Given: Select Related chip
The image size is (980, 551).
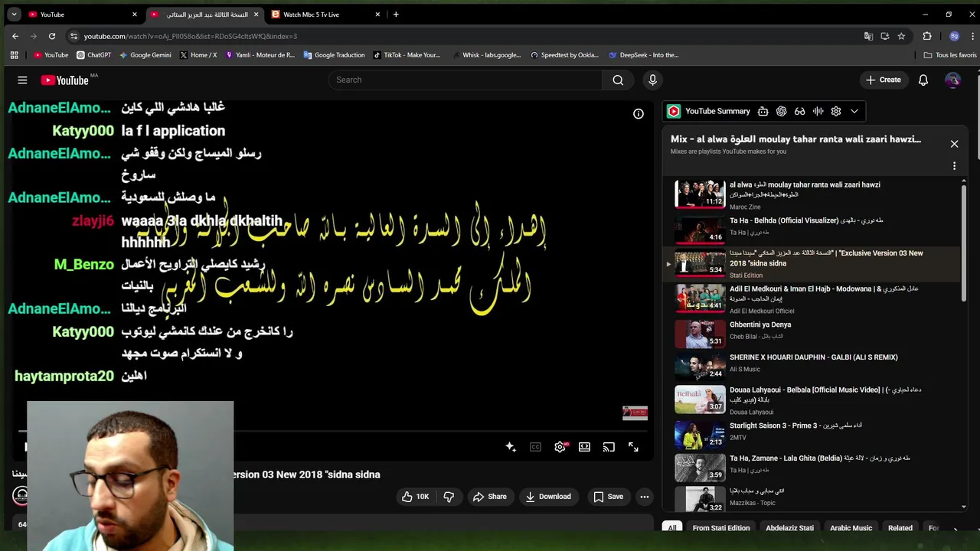Looking at the screenshot, I should click(x=900, y=528).
